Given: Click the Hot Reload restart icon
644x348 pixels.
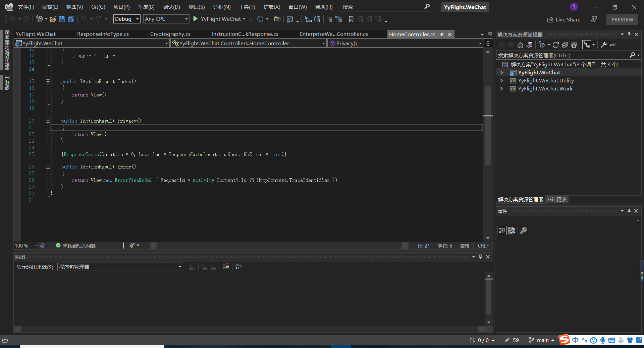Looking at the screenshot, I should [260, 19].
